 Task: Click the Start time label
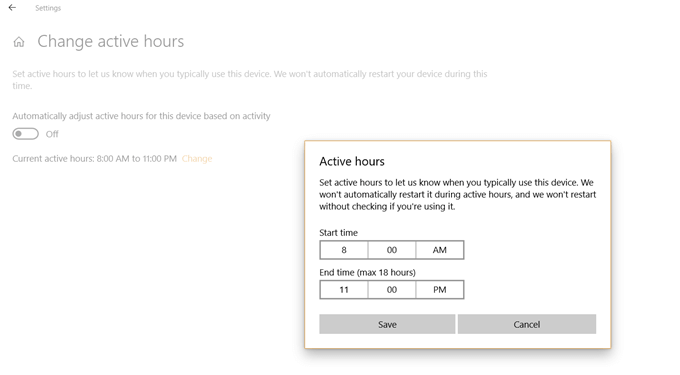pyautogui.click(x=339, y=233)
